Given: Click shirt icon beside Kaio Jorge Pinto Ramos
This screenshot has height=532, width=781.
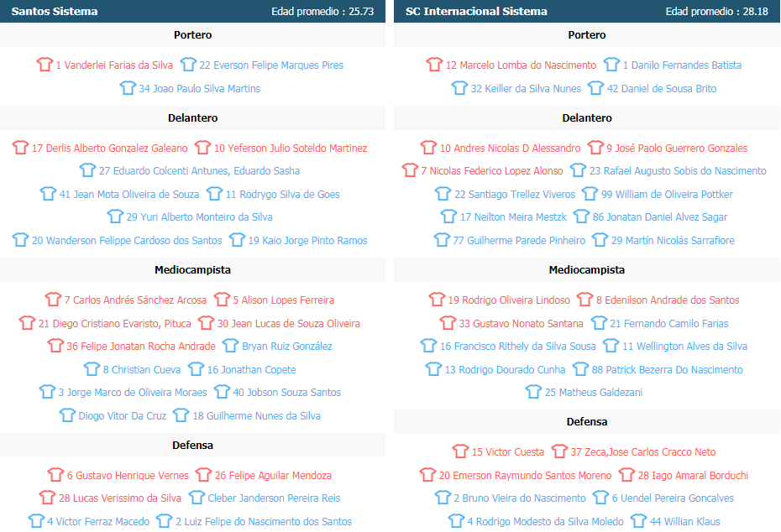Looking at the screenshot, I should [237, 240].
